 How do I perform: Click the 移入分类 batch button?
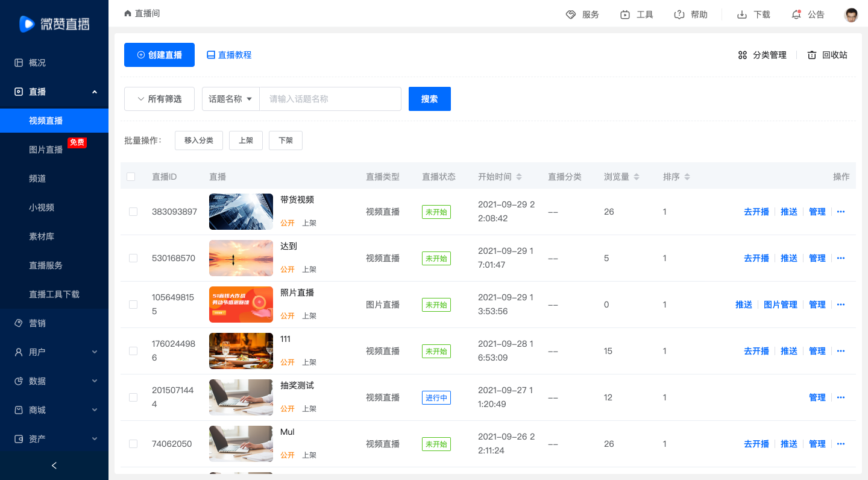tap(199, 141)
